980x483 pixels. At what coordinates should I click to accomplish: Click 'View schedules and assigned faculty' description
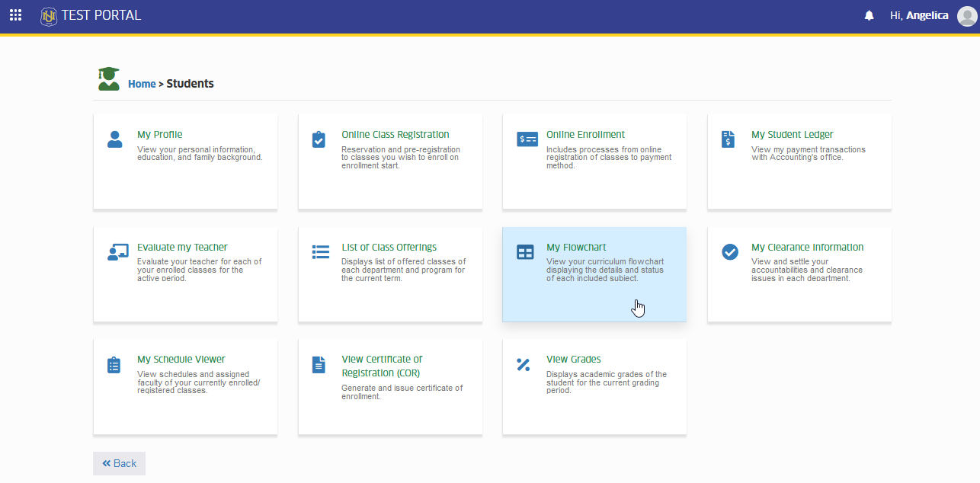[199, 382]
